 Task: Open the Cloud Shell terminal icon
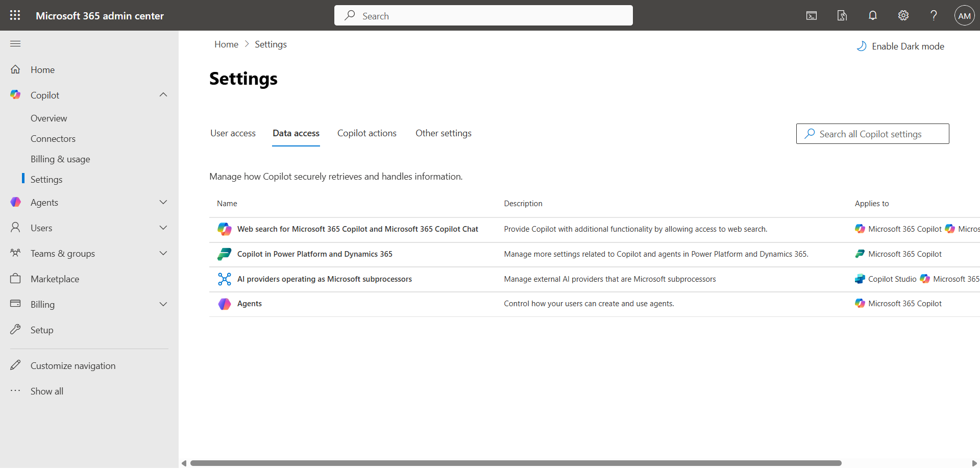pyautogui.click(x=811, y=16)
